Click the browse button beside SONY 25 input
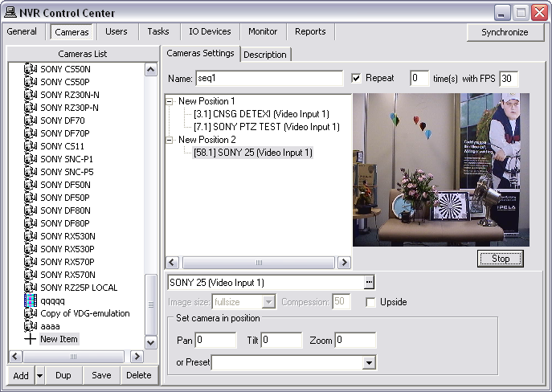Screen dimensions: 552x392 [x=369, y=282]
